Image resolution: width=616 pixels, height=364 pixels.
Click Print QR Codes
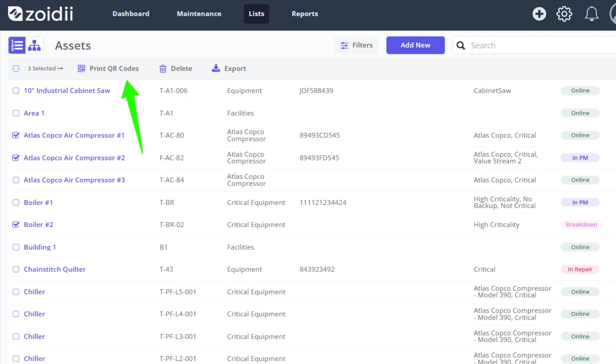pyautogui.click(x=108, y=69)
